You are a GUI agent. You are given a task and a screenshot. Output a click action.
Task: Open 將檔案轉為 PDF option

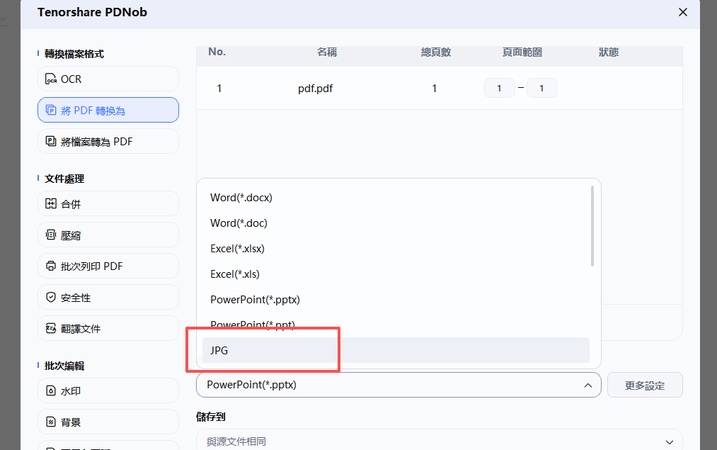pos(108,141)
